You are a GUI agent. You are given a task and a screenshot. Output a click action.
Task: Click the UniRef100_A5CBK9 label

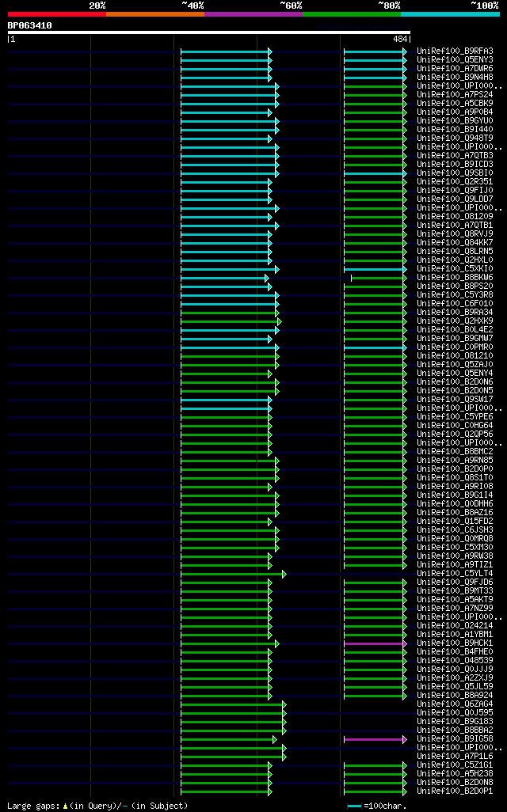coord(456,104)
